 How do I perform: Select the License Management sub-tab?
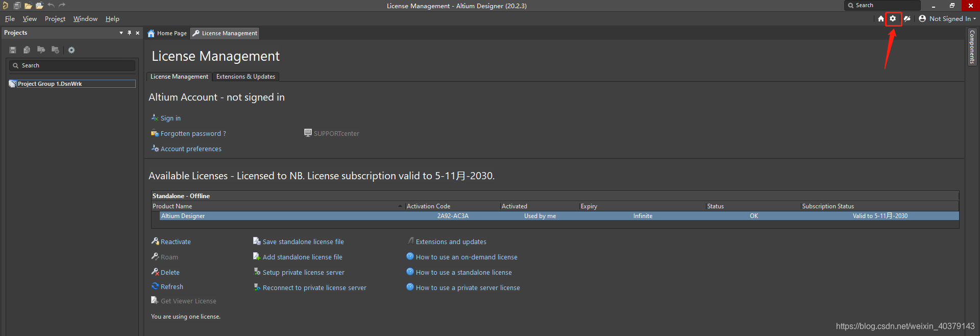pos(179,77)
